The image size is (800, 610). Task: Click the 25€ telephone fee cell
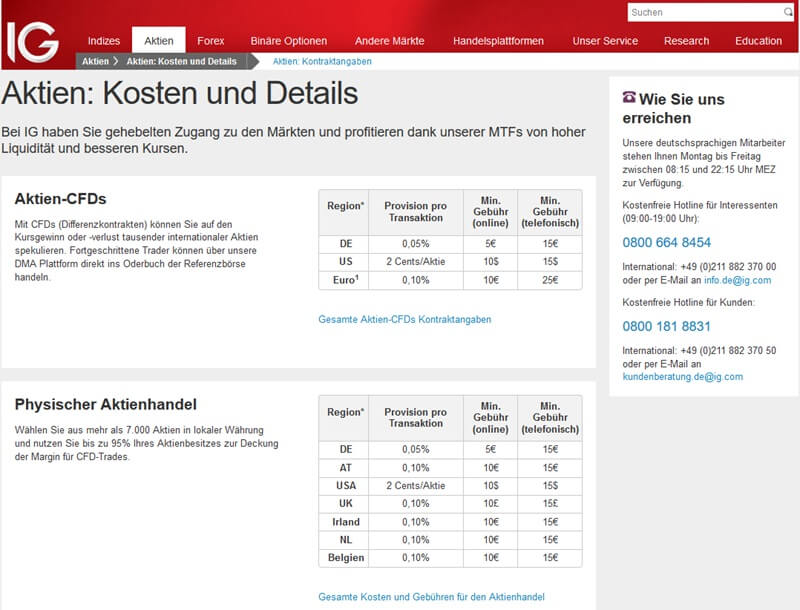550,280
